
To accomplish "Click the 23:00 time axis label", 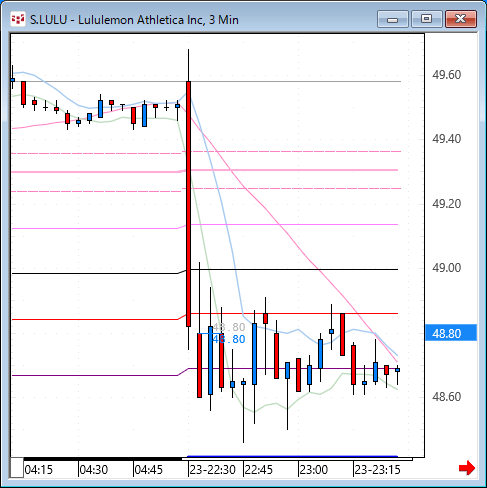I will pyautogui.click(x=314, y=470).
